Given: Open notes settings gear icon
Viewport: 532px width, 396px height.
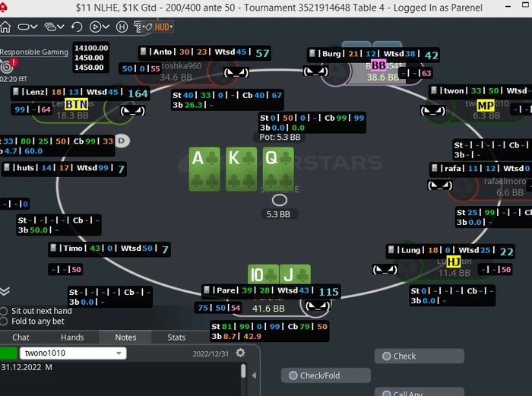Looking at the screenshot, I should [x=240, y=353].
